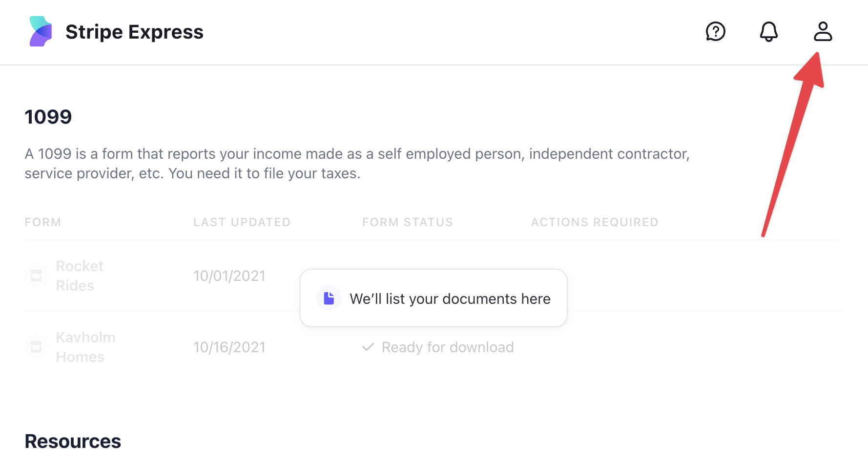Click the FORM STATUS column header
Screen dimensions: 868x465
pos(407,222)
